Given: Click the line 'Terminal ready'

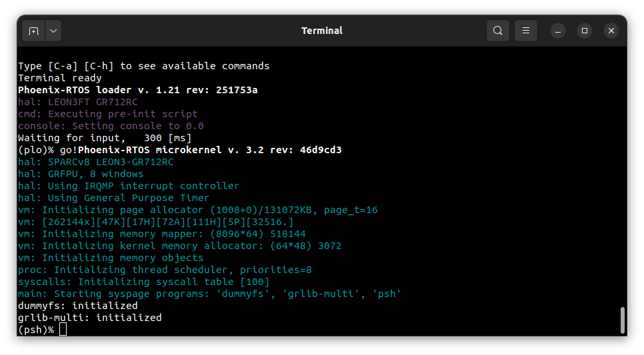Looking at the screenshot, I should coord(59,78).
